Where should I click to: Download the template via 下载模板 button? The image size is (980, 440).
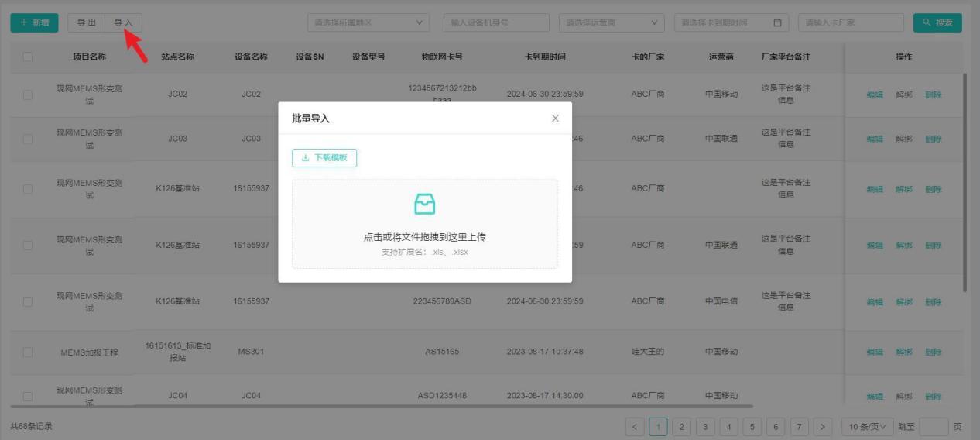click(324, 158)
